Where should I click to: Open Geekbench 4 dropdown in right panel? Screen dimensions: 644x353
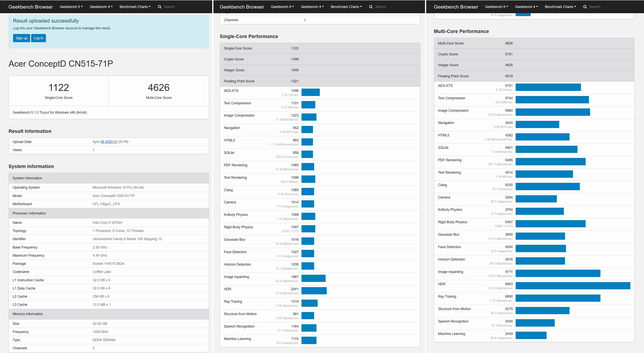click(x=527, y=7)
